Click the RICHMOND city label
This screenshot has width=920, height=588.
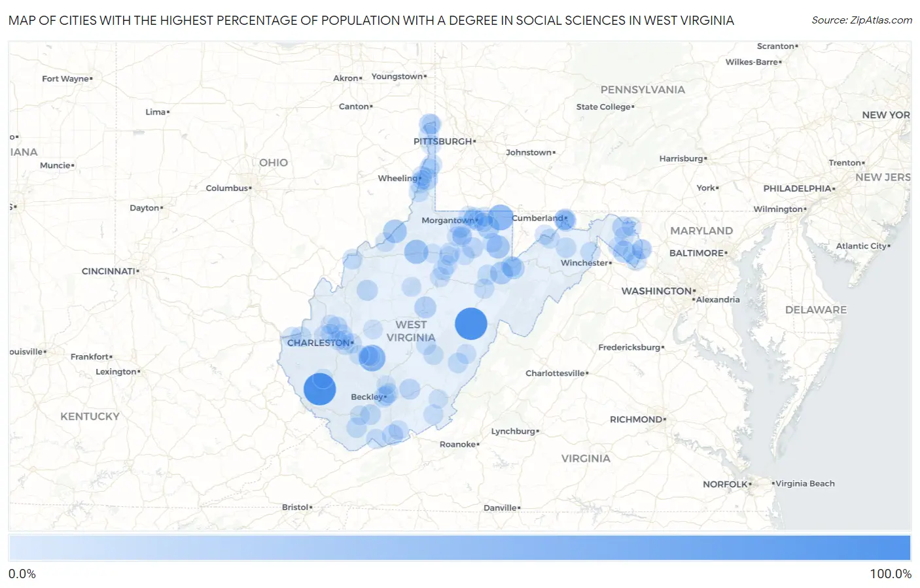[x=636, y=420]
